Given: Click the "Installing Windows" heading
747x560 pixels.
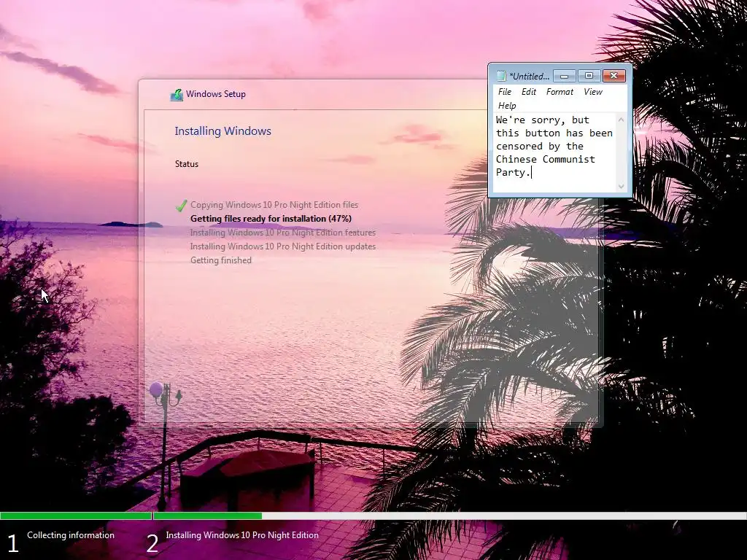Looking at the screenshot, I should (222, 131).
